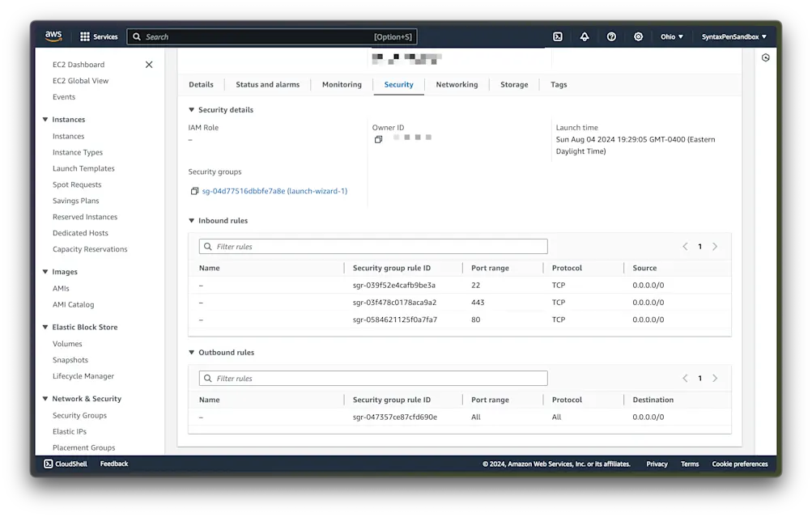Open EC2 Global View
Viewport: 812px width, 517px height.
pyautogui.click(x=80, y=81)
